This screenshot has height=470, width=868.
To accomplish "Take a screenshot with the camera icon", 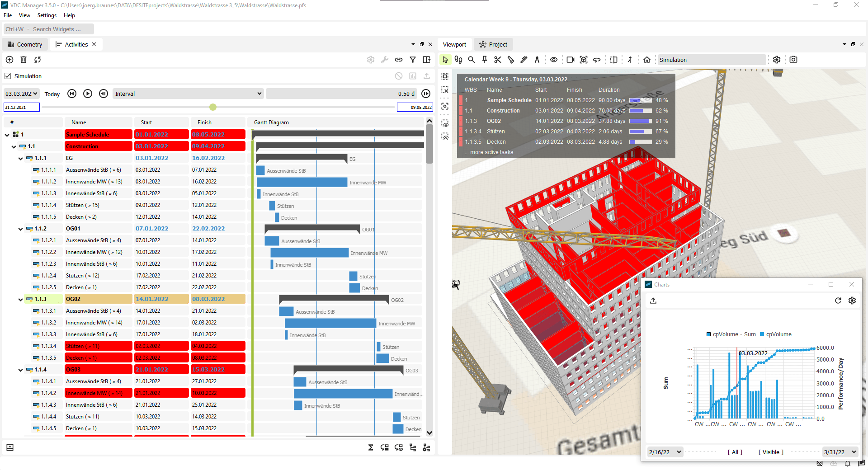I will click(x=794, y=59).
